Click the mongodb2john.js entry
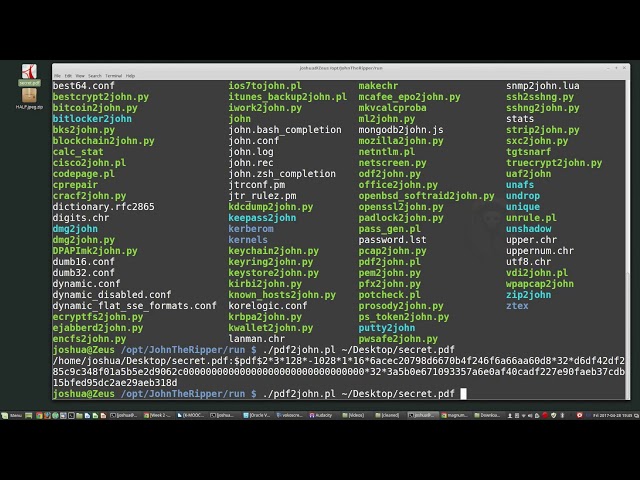 click(x=401, y=130)
